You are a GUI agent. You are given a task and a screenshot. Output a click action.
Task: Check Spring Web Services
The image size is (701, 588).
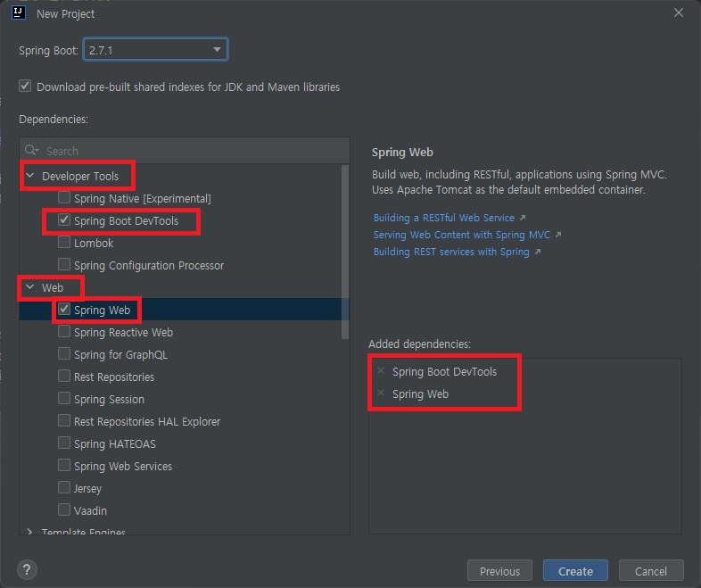click(x=64, y=465)
